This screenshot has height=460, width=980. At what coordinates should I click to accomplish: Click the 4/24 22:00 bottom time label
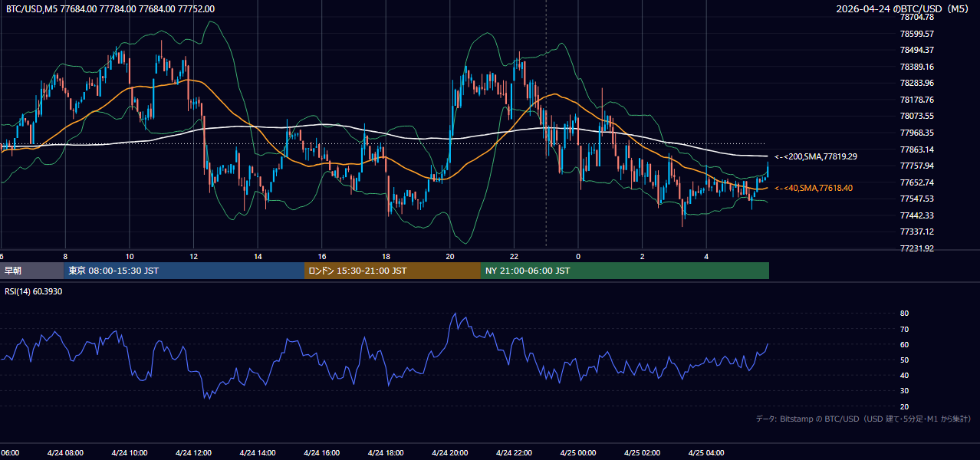tap(515, 453)
